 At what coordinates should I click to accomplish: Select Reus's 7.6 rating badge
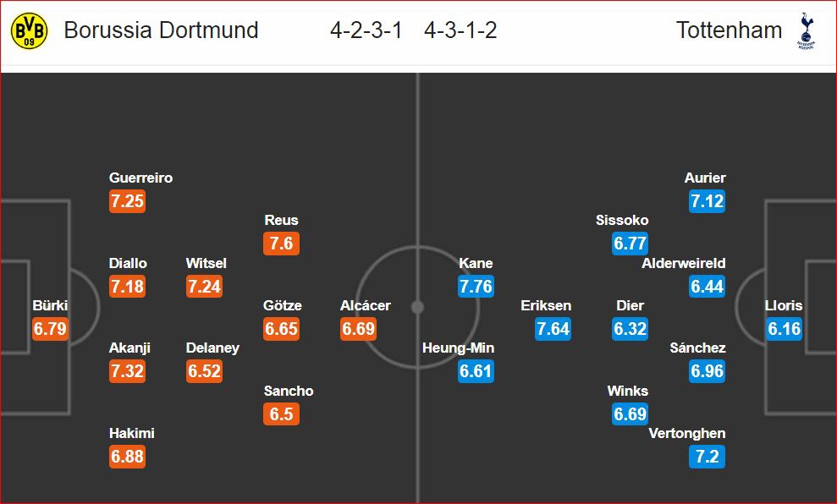(x=281, y=244)
